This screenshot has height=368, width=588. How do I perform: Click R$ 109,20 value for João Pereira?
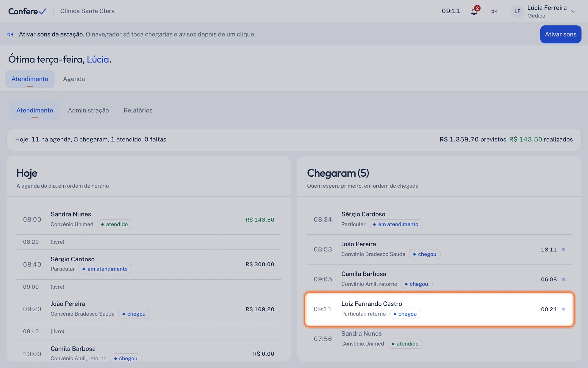point(260,309)
